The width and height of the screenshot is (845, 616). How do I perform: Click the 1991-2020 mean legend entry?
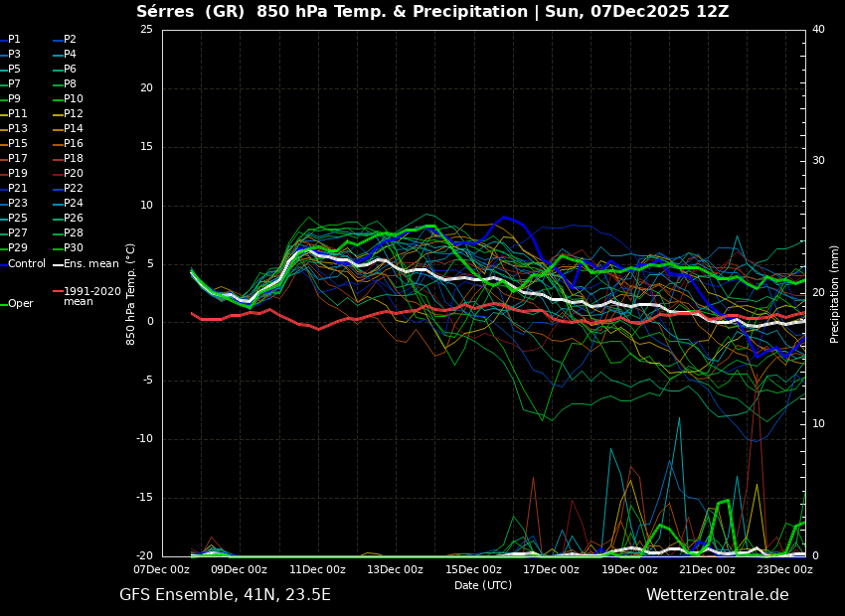tap(91, 296)
